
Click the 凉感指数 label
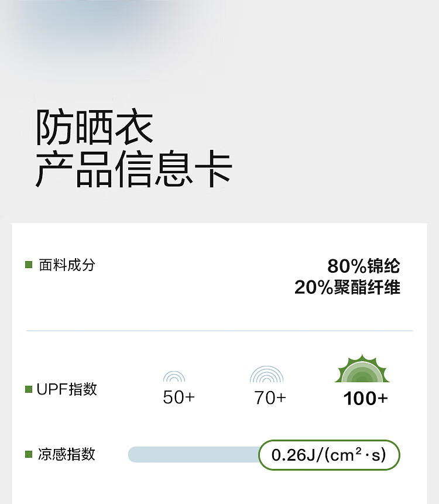click(67, 454)
